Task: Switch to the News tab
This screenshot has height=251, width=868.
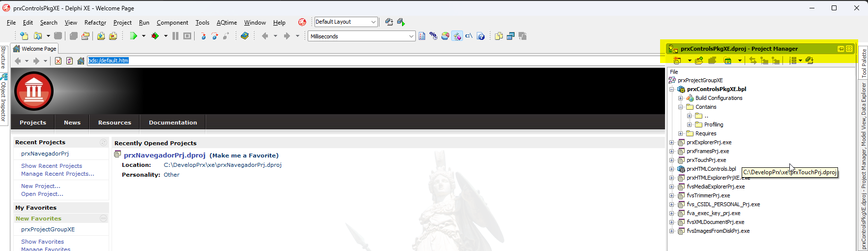Action: pyautogui.click(x=72, y=123)
